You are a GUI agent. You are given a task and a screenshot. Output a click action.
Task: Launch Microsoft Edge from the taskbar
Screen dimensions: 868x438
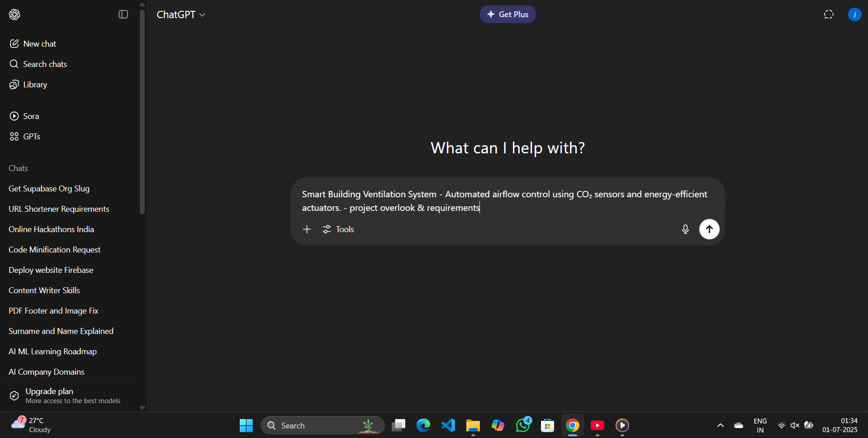click(x=423, y=425)
